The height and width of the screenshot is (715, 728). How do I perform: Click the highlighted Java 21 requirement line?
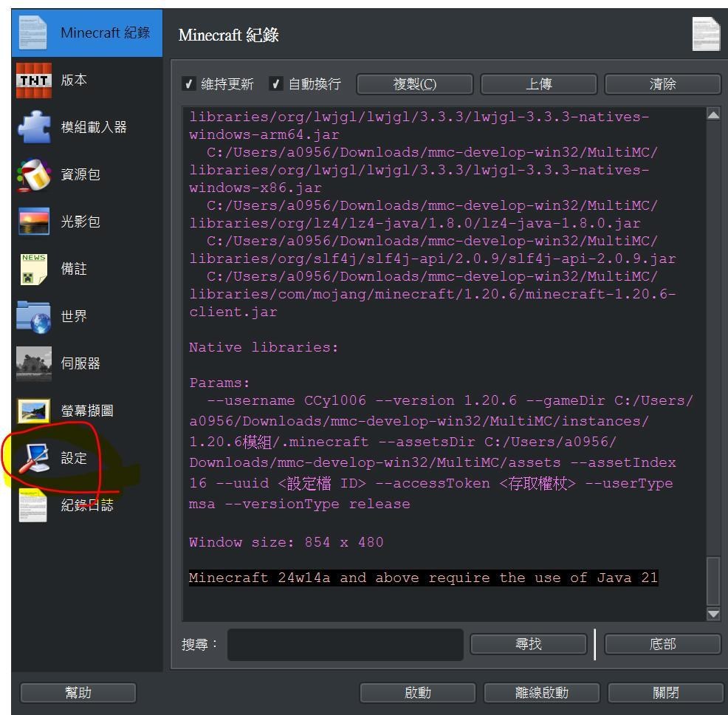pos(423,578)
